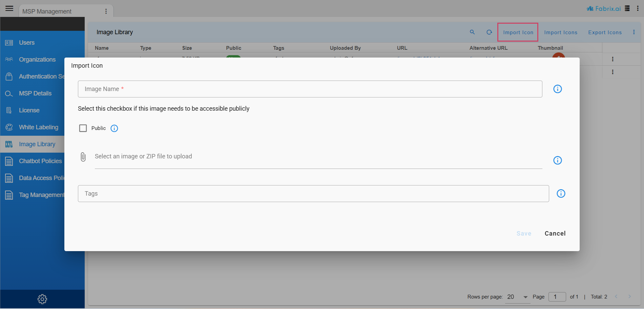
Task: Focus the Image Name input field
Action: coord(310,89)
